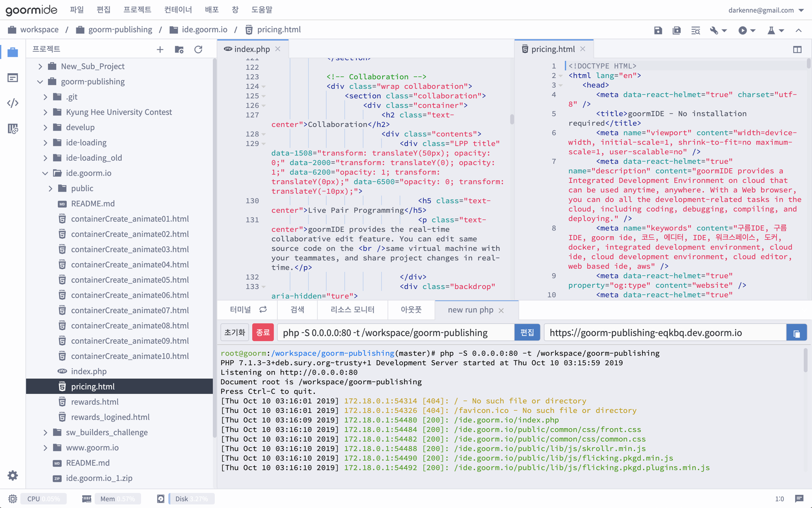Screen dimensions: 812x508
Task: Click the save all files icon
Action: click(676, 30)
